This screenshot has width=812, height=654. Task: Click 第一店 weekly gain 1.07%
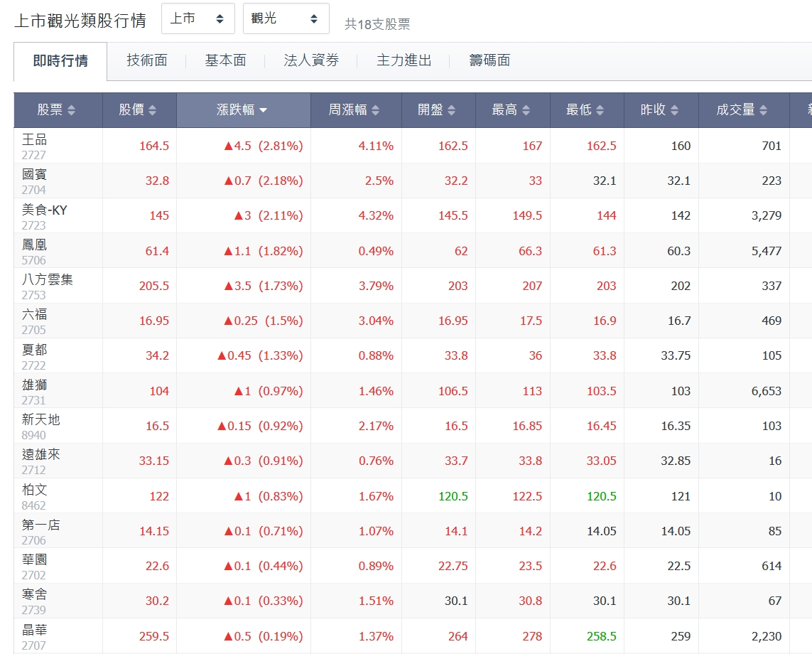(376, 531)
